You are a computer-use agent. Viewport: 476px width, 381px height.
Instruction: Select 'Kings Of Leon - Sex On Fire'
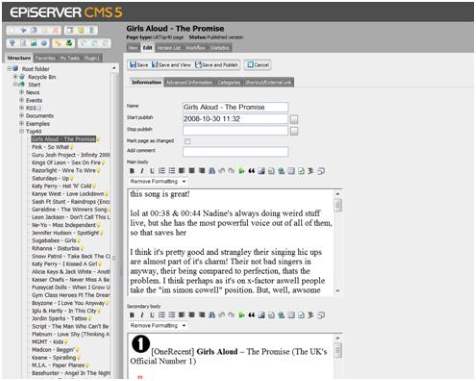66,163
